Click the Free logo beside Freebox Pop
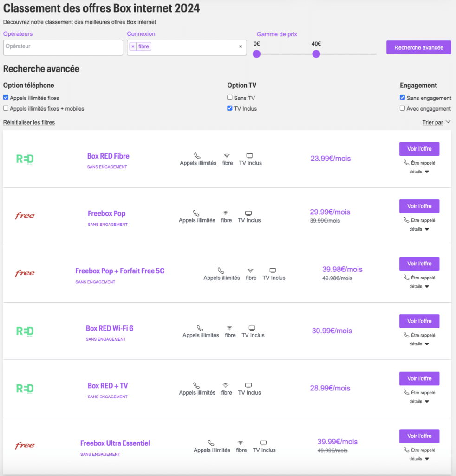The width and height of the screenshot is (456, 476). (25, 216)
